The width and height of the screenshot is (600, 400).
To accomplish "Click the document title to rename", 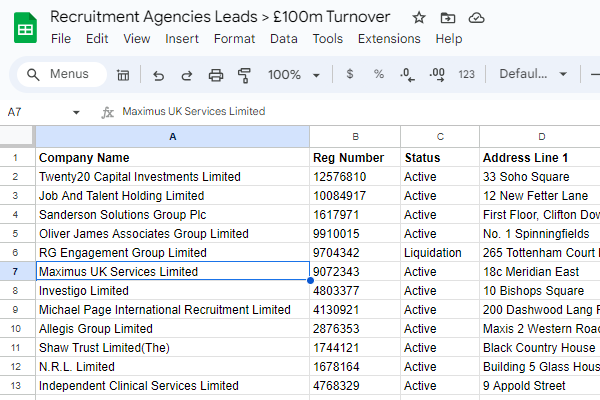I will 220,17.
